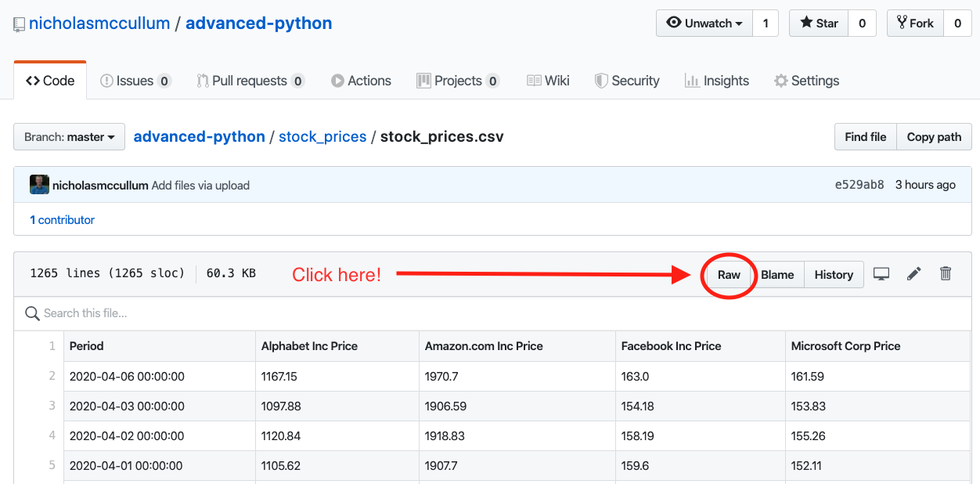Click the stargazers count 0

click(862, 23)
